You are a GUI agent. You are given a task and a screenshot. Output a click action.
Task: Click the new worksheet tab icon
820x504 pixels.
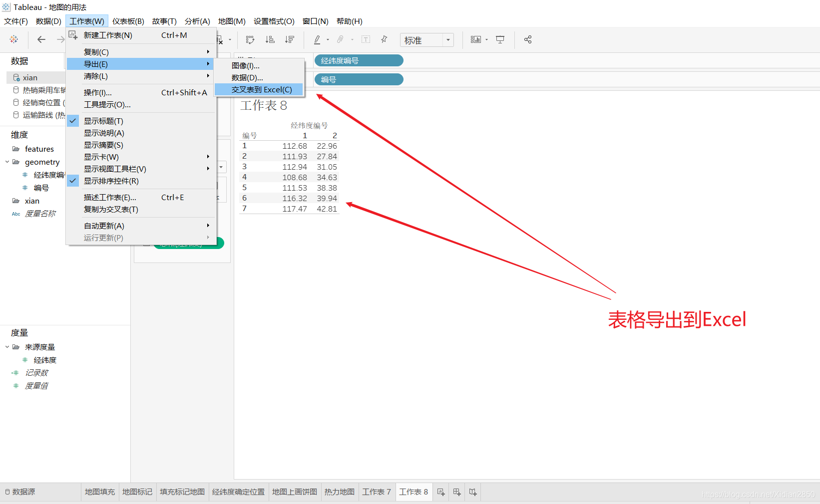(441, 492)
